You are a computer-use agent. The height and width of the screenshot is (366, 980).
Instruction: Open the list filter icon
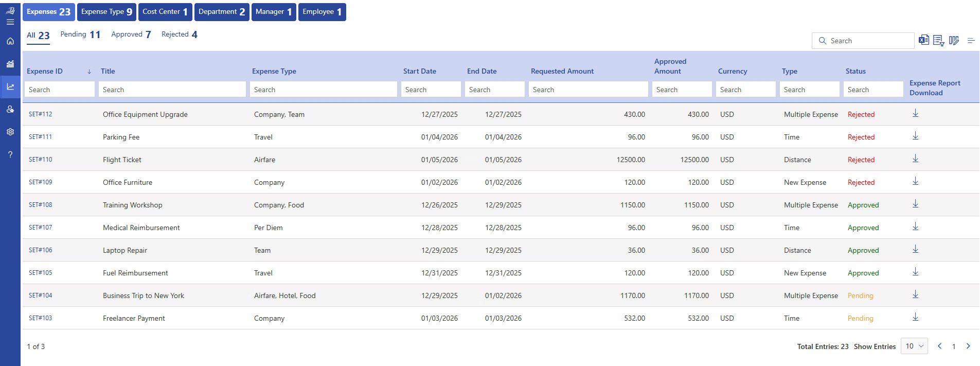pos(938,41)
